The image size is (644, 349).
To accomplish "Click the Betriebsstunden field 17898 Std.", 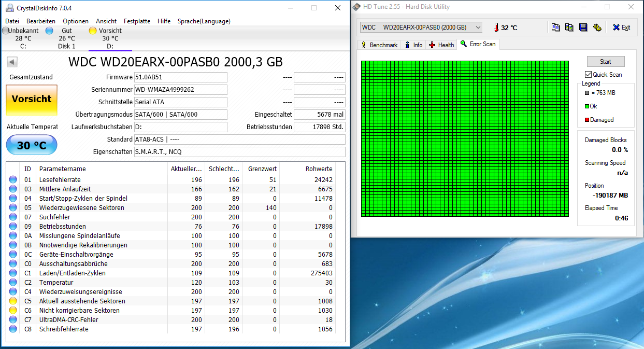I will click(319, 127).
